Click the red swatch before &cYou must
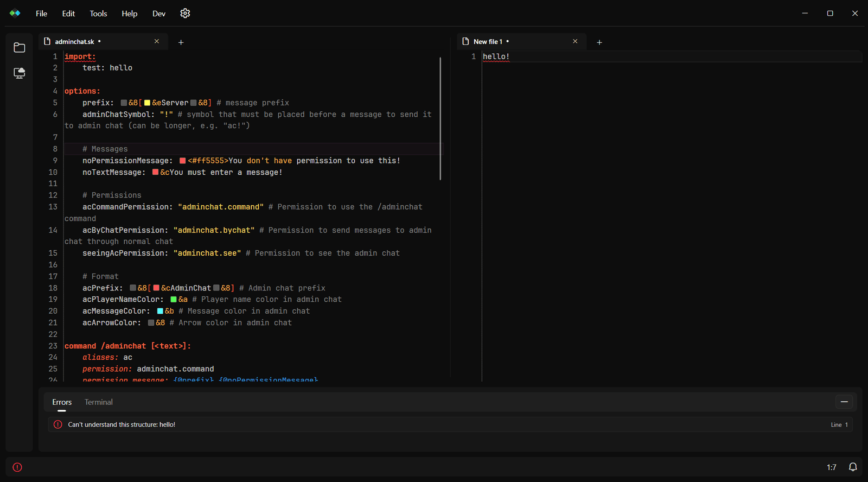868x482 pixels. click(156, 172)
